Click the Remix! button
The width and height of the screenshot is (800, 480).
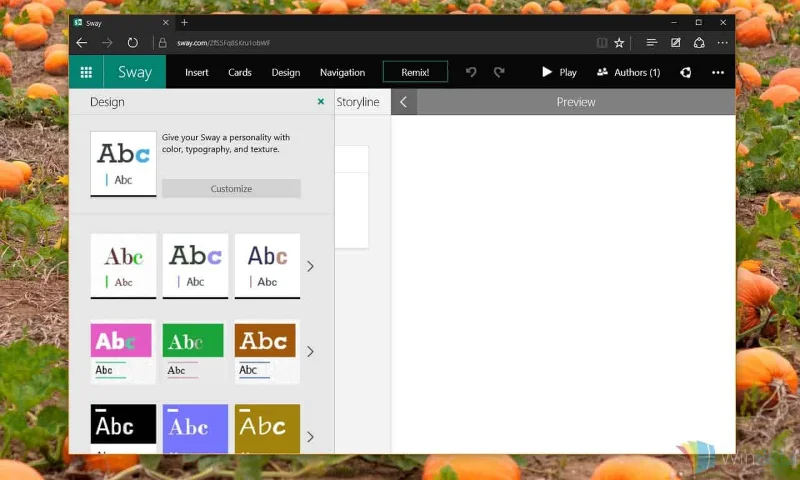coord(415,72)
